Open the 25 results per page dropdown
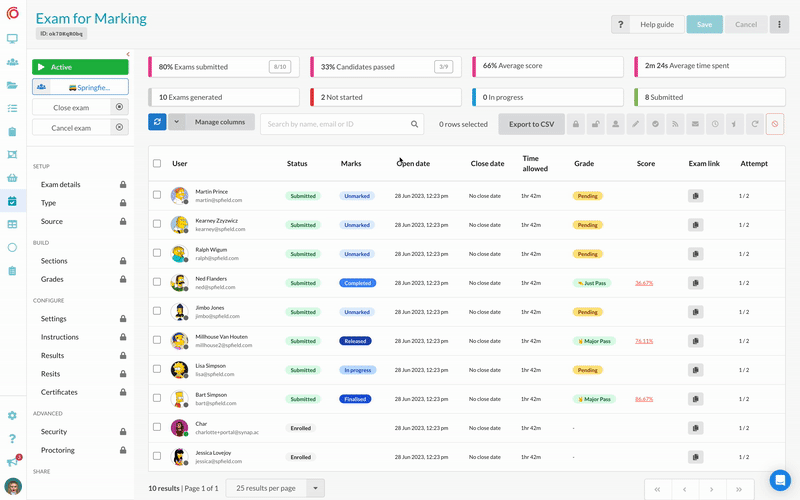The height and width of the screenshot is (500, 800). click(275, 488)
